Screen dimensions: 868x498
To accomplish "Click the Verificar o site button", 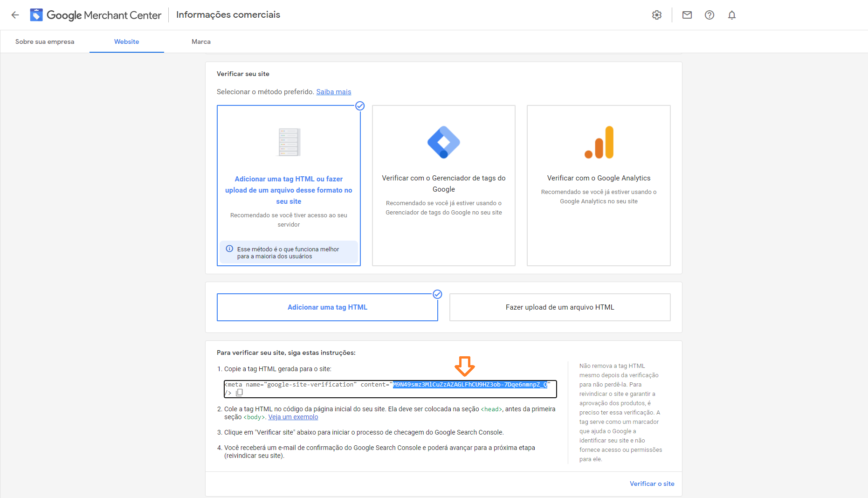I will (x=652, y=484).
